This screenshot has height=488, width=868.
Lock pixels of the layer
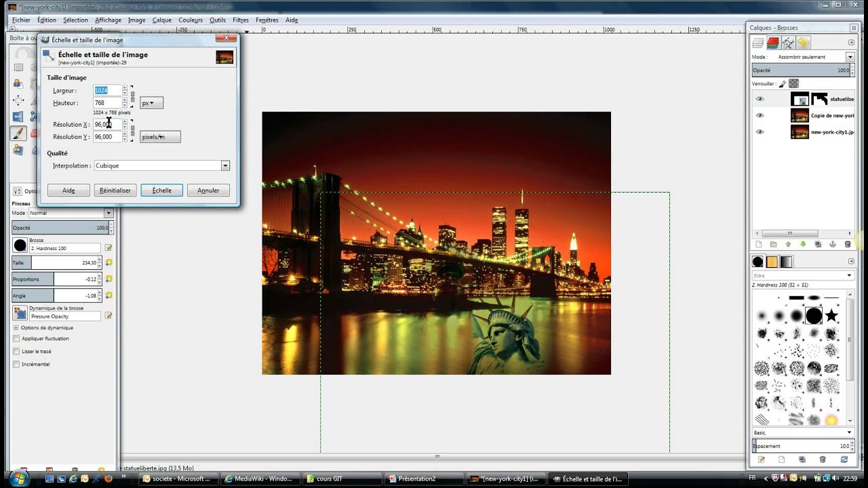pos(783,84)
